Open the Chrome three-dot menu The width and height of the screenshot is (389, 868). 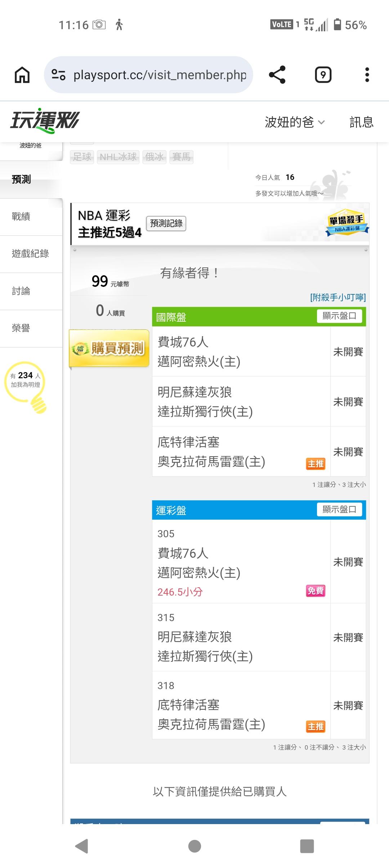click(367, 75)
